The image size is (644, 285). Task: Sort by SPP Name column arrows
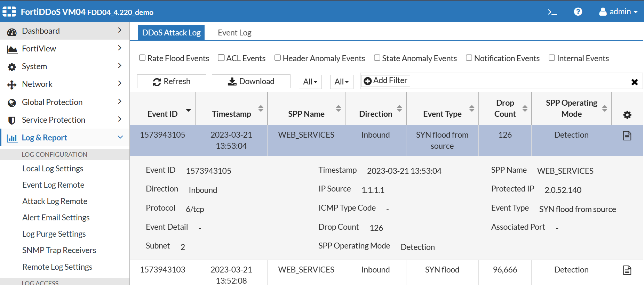[338, 108]
